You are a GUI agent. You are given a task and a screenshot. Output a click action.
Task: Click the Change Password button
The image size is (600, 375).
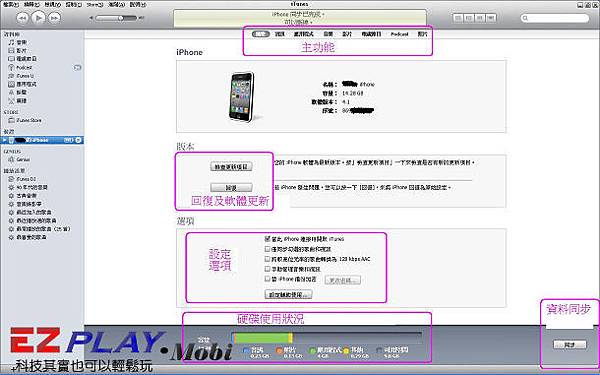pyautogui.click(x=342, y=280)
